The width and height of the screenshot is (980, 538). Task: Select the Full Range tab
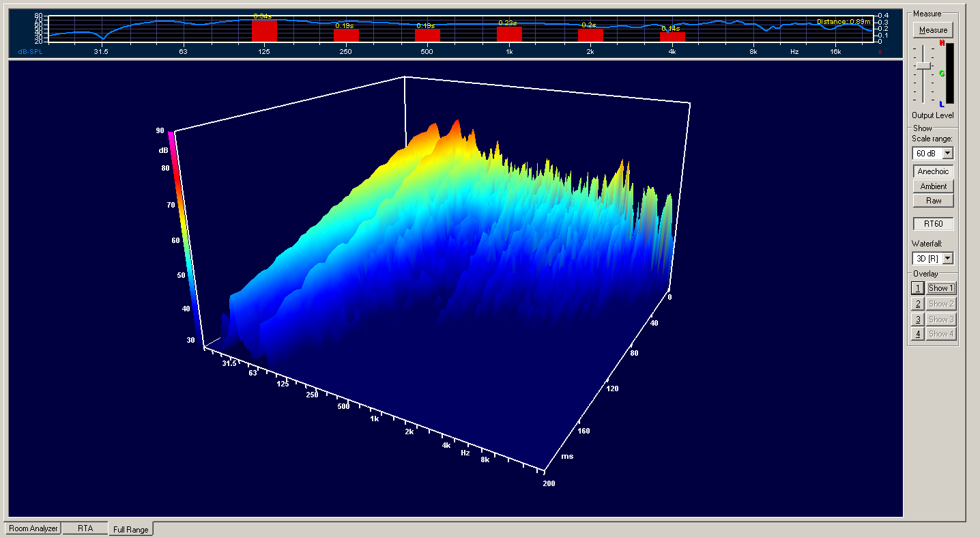tap(131, 529)
